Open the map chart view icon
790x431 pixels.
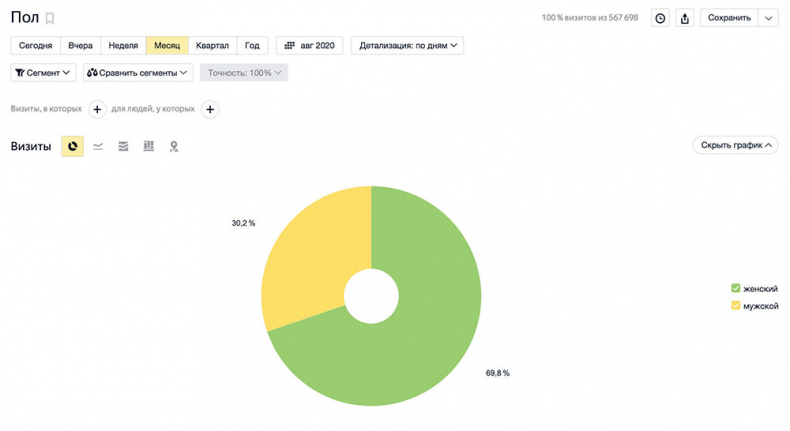(174, 146)
